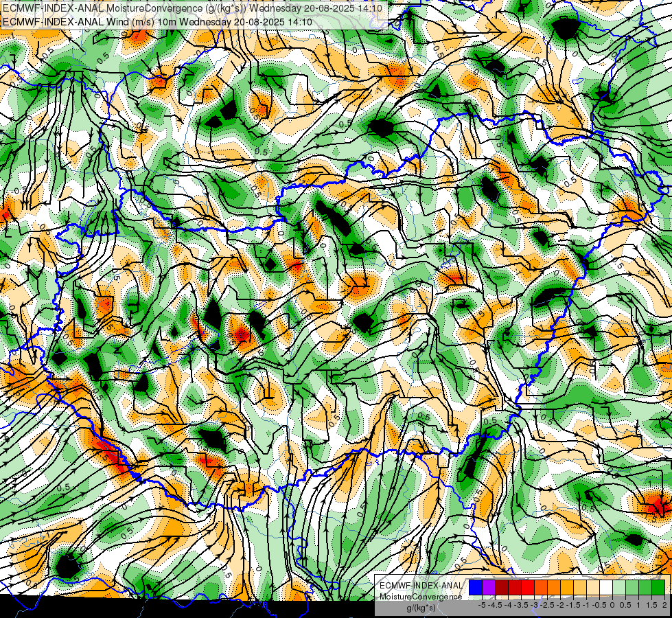Click the "g/(kg*s)" unit label in legend
Image resolution: width=672 pixels, height=618 pixels.
tap(421, 608)
